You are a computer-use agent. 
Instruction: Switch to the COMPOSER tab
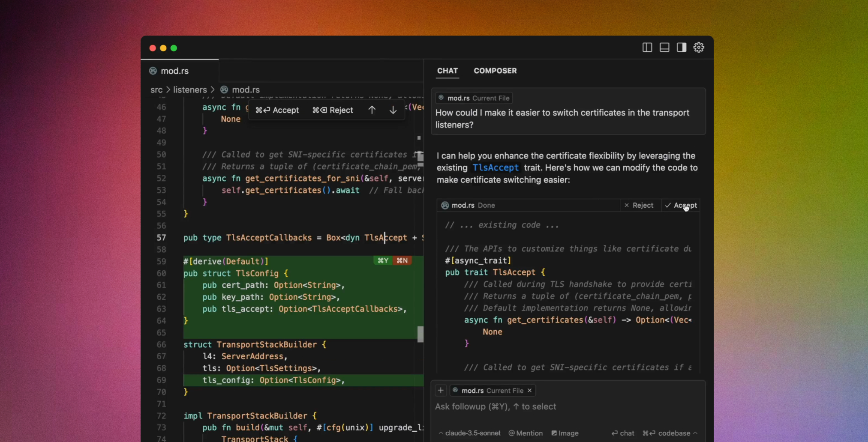(x=495, y=71)
